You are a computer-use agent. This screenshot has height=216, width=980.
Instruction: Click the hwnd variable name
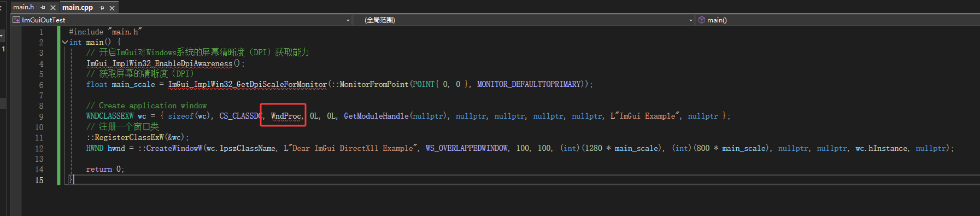(116, 148)
